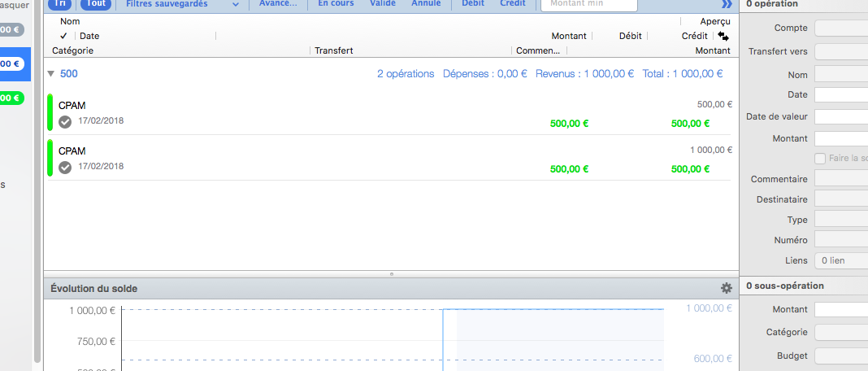The width and height of the screenshot is (868, 371).
Task: Toggle the validation check on the CPAM 500,00 € row
Action: coord(65,121)
